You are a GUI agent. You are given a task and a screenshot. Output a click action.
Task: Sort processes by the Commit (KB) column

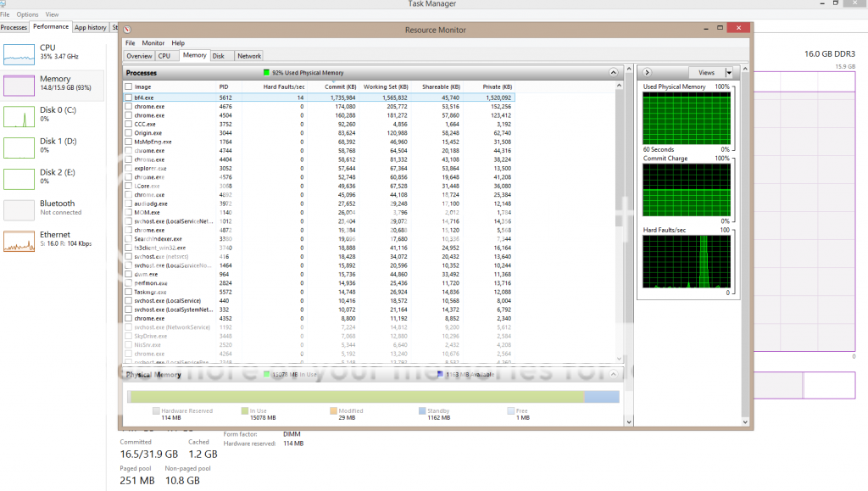click(x=340, y=86)
